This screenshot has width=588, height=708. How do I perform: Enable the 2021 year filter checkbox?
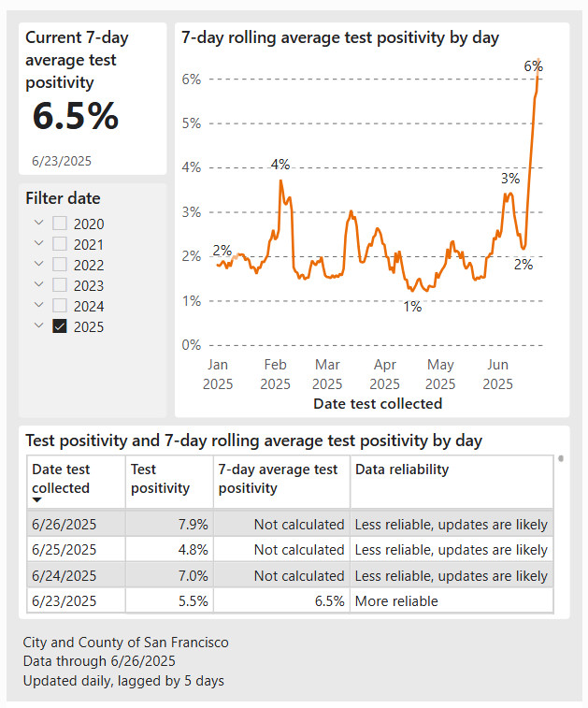point(60,244)
